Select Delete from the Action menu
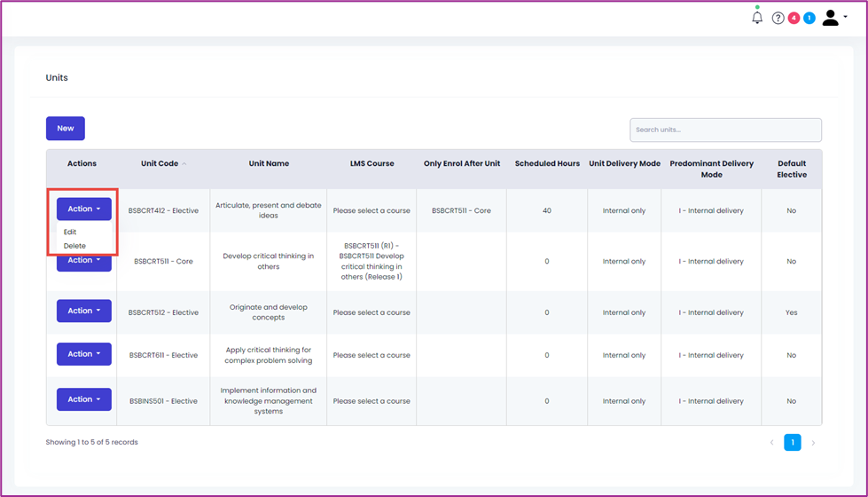The image size is (868, 497). (74, 246)
